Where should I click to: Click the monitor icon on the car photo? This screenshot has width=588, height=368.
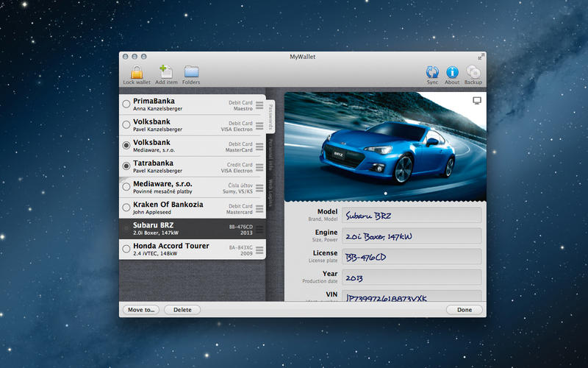[476, 100]
